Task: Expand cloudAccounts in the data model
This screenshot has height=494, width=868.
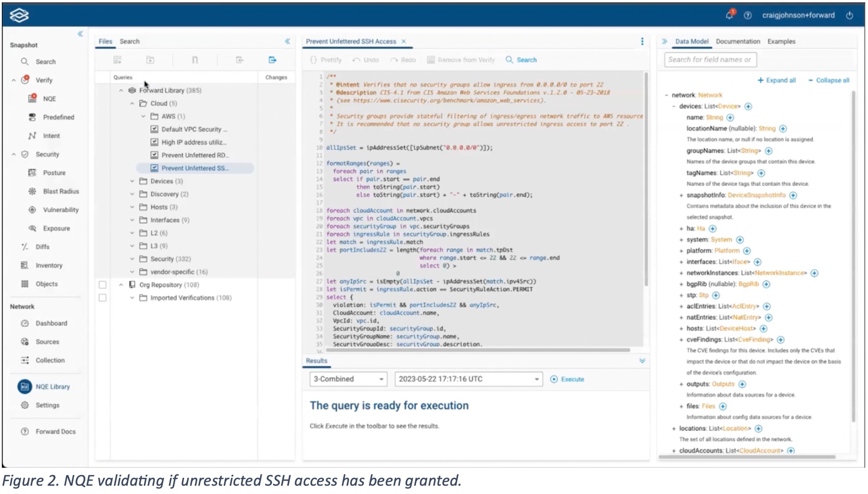Action: (x=674, y=451)
